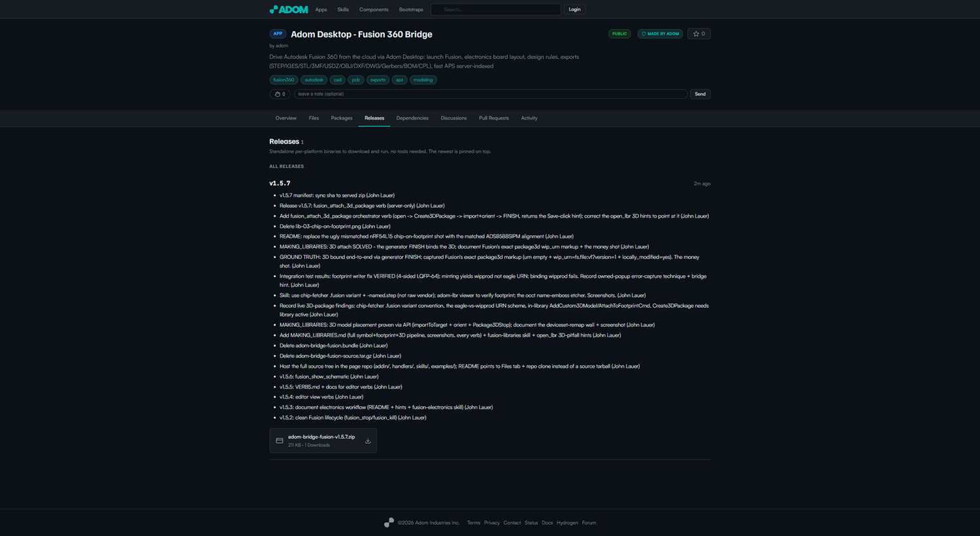Viewport: 980px width, 536px height.
Task: Open Contact in the footer
Action: 512,523
